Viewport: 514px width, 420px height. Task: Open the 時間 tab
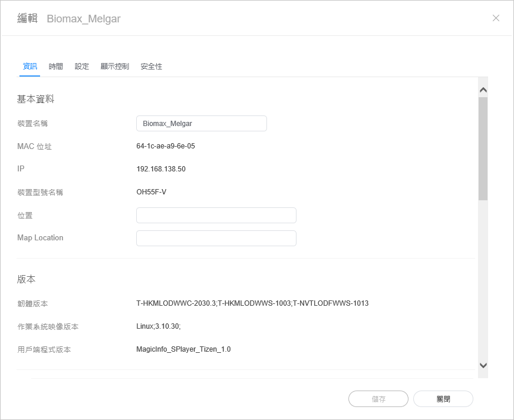[x=56, y=67]
